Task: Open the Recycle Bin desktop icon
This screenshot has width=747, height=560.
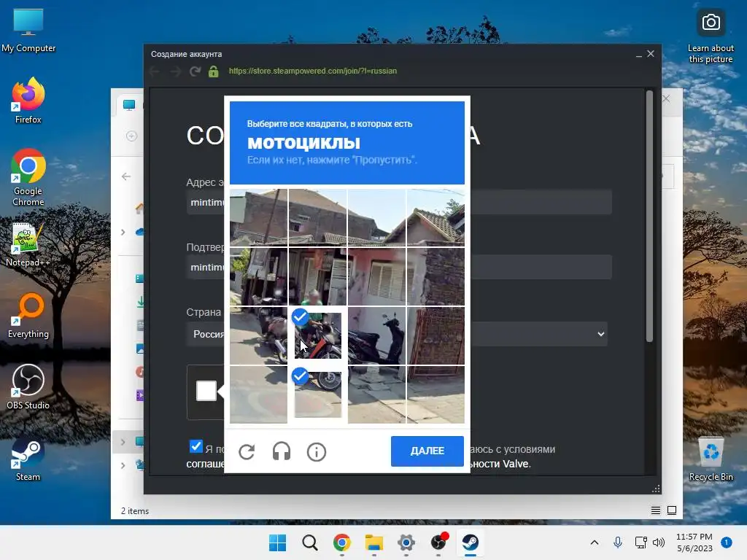Action: tap(711, 459)
